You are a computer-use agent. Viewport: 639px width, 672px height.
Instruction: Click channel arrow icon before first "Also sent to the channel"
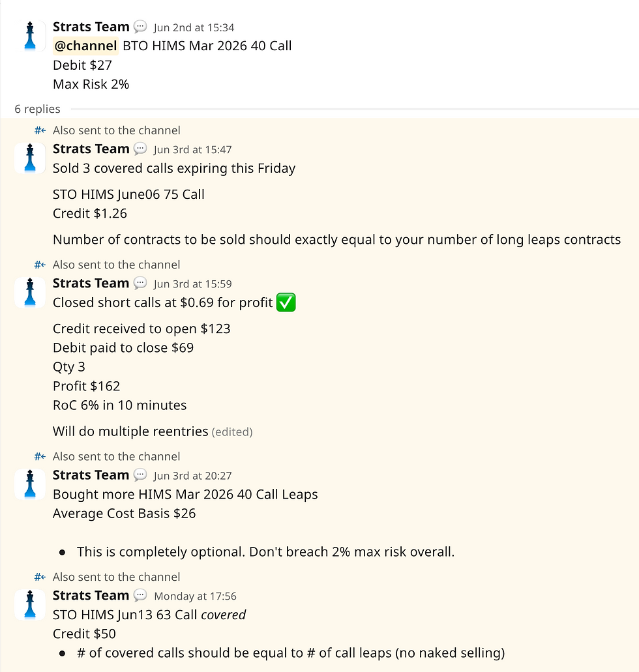39,130
